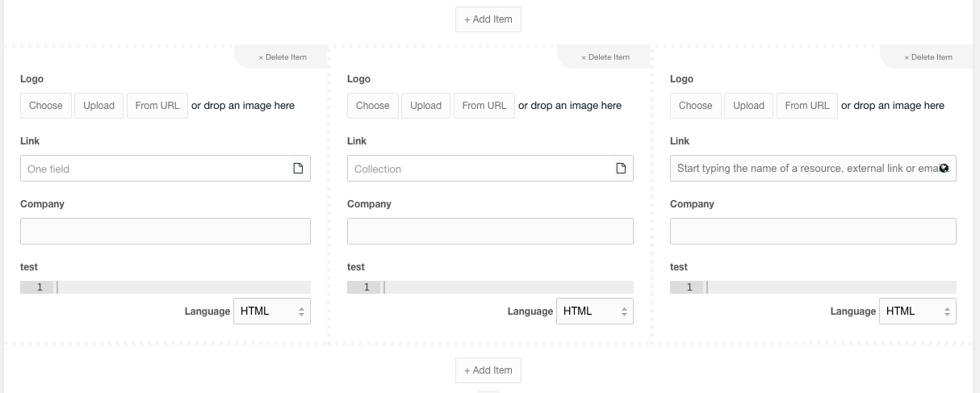The height and width of the screenshot is (393, 980).
Task: Expand the third item's Language selector
Action: click(918, 311)
